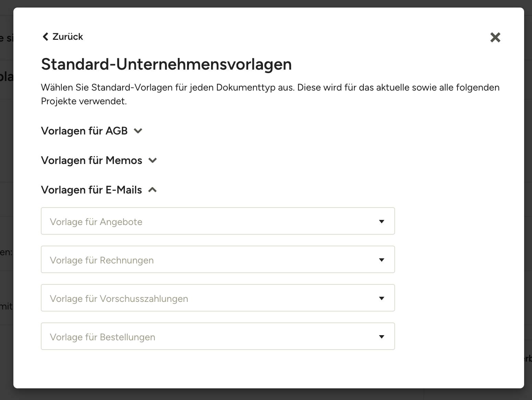Collapse E-Mails section via the up chevron

(152, 190)
